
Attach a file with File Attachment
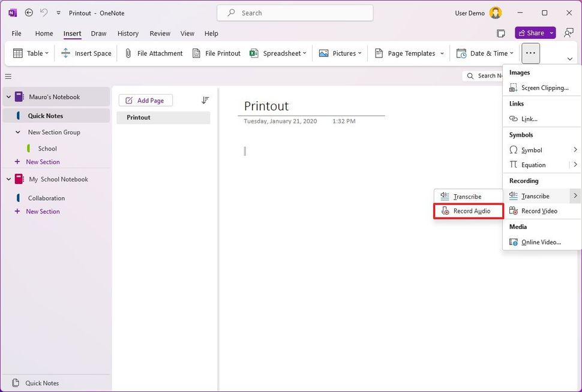point(153,53)
